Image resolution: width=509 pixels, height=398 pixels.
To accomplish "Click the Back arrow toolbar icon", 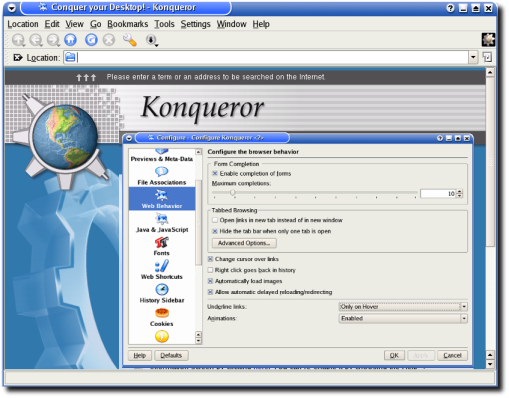I will tap(36, 40).
